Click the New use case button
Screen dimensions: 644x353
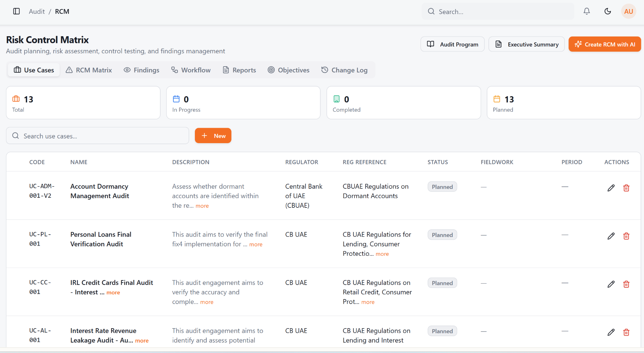pyautogui.click(x=213, y=136)
